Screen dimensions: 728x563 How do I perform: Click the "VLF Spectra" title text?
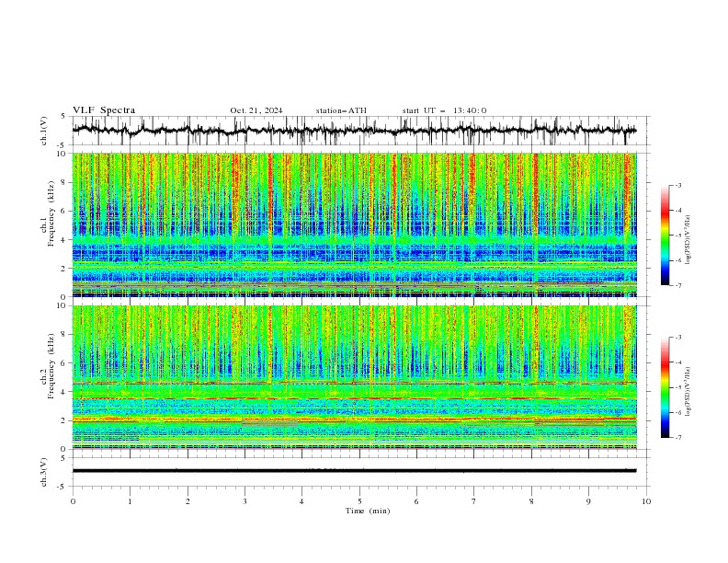point(104,110)
